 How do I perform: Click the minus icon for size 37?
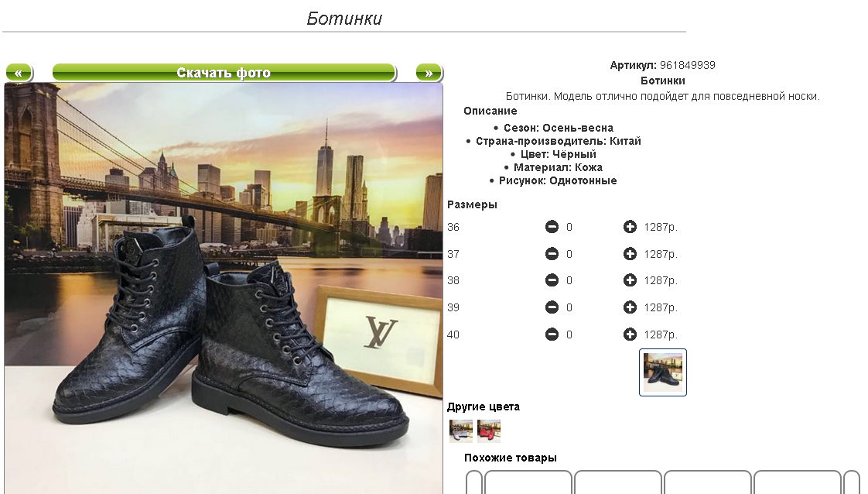[x=552, y=254]
